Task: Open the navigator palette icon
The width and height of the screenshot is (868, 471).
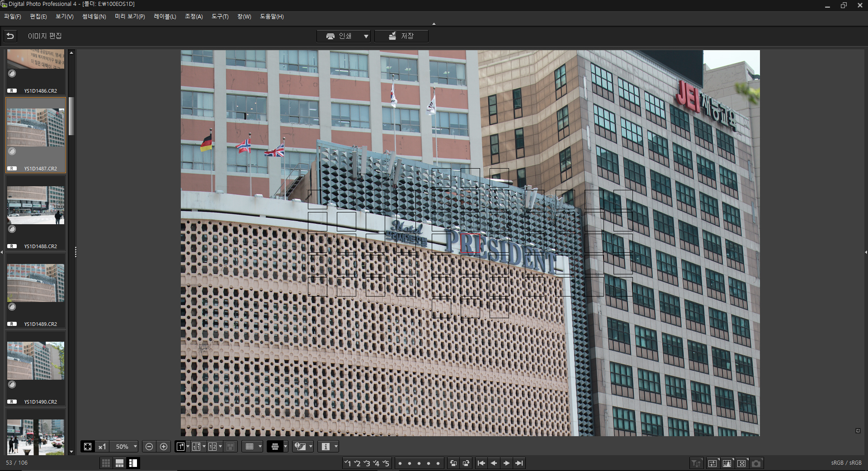Action: pyautogui.click(x=741, y=463)
